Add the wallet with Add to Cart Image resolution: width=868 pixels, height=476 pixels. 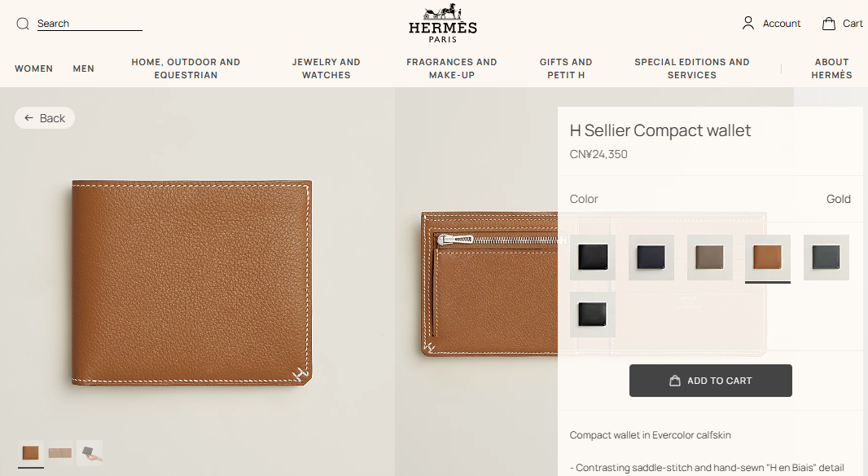(710, 381)
